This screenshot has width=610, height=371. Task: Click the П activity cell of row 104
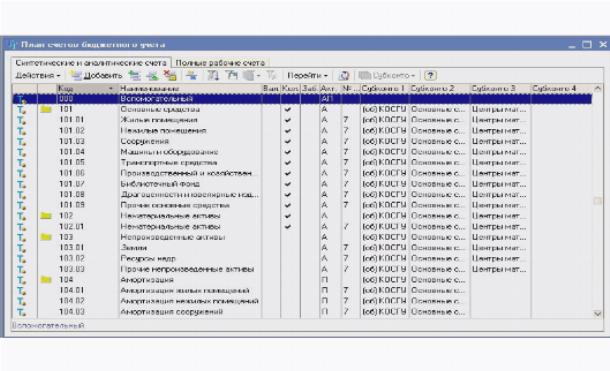pos(330,280)
